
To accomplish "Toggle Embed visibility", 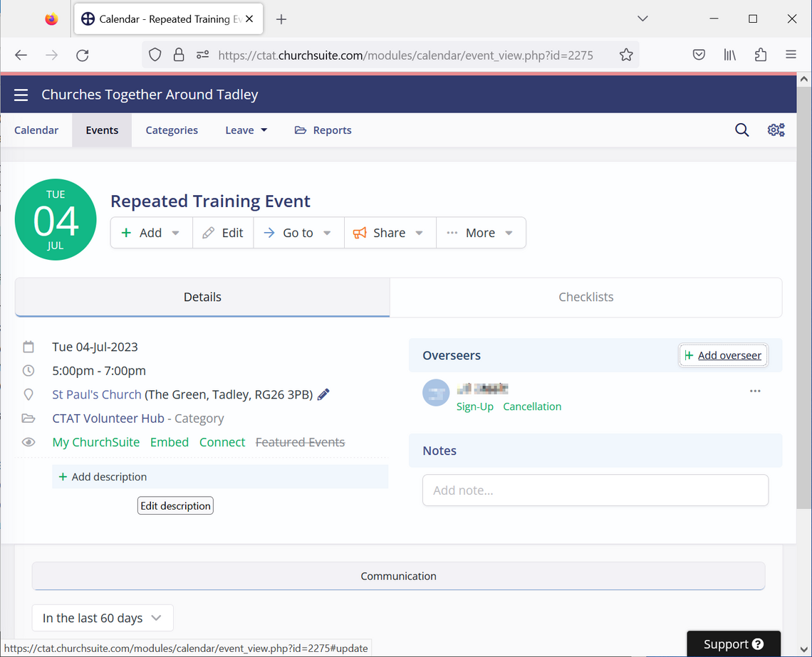I will pos(170,442).
